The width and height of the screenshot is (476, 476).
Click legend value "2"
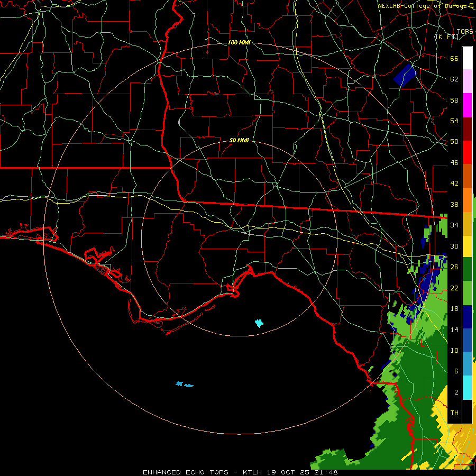[456, 392]
